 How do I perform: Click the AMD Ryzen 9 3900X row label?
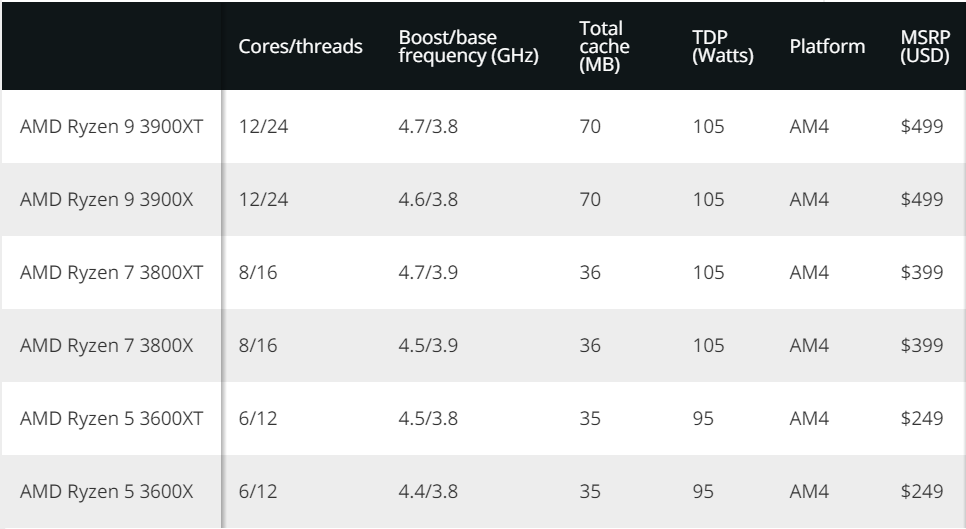[x=107, y=200]
